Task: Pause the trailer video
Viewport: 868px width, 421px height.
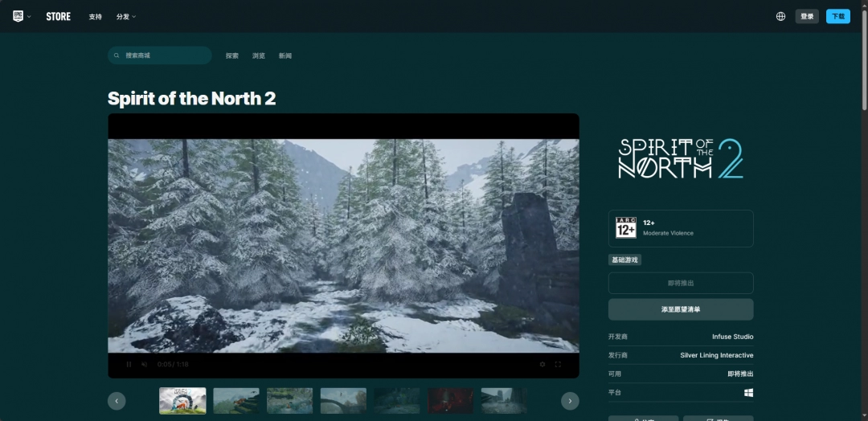Action: [129, 365]
